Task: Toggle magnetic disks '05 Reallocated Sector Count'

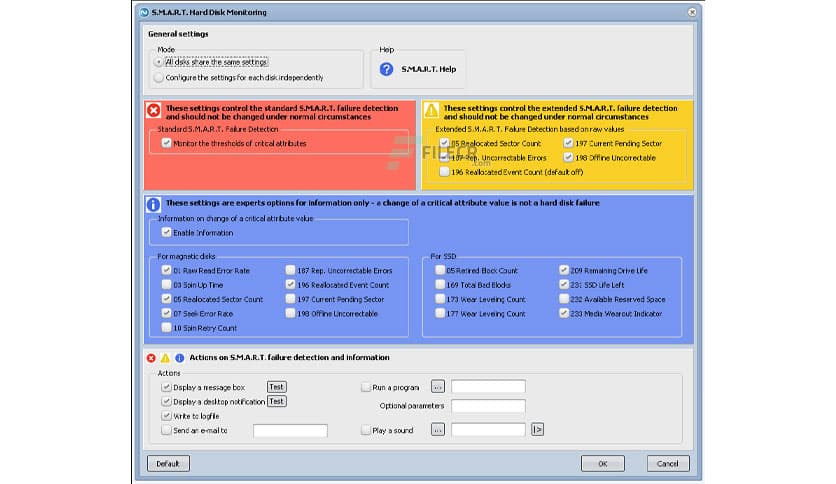Action: 166,300
